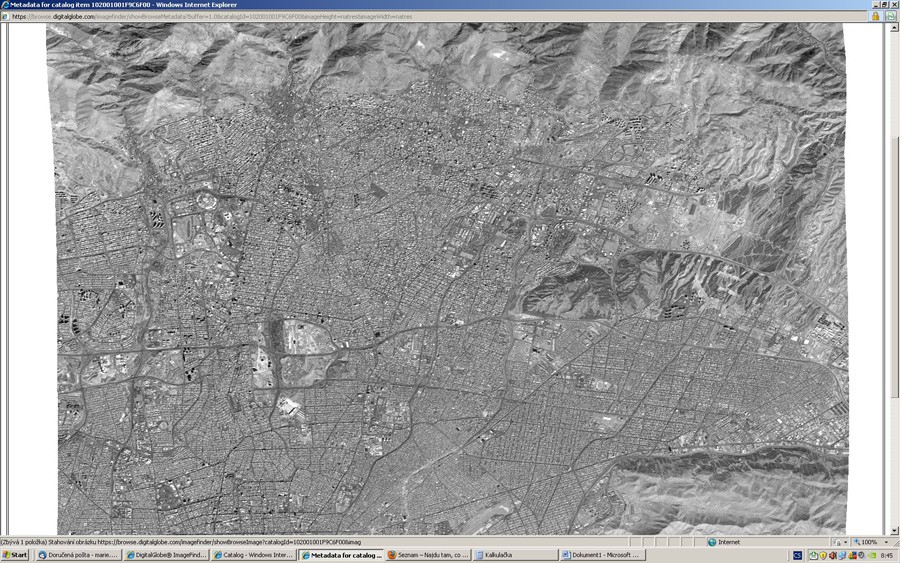
Task: Click the muted volume tray icon
Action: (833, 556)
